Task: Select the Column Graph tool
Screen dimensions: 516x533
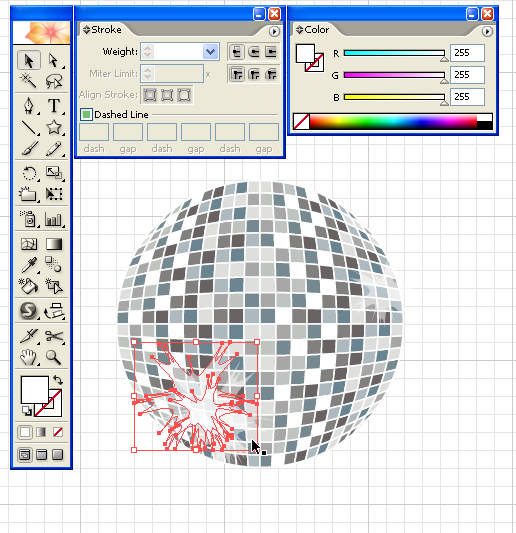Action: (x=54, y=219)
